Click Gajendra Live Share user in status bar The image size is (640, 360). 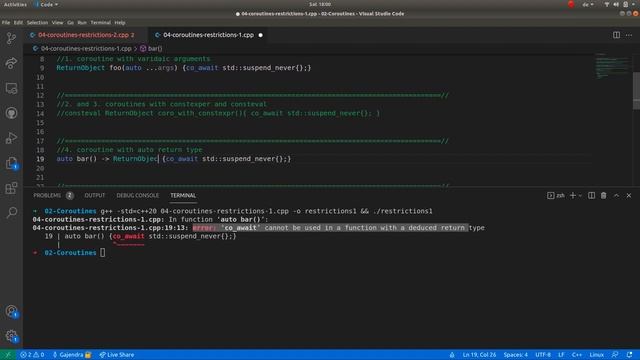(x=71, y=355)
